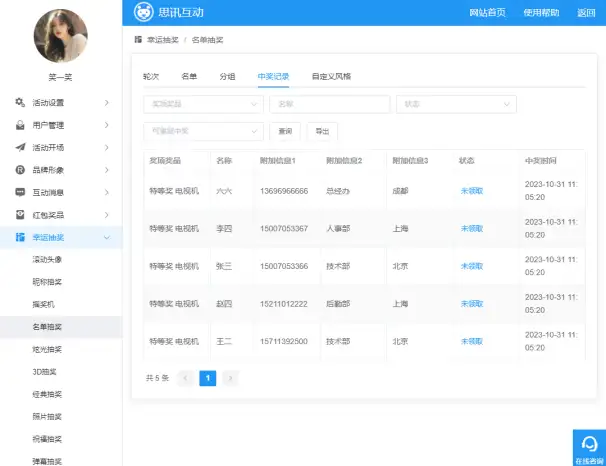Click the 成都 cell
The width and height of the screenshot is (606, 466).
pyautogui.click(x=400, y=190)
